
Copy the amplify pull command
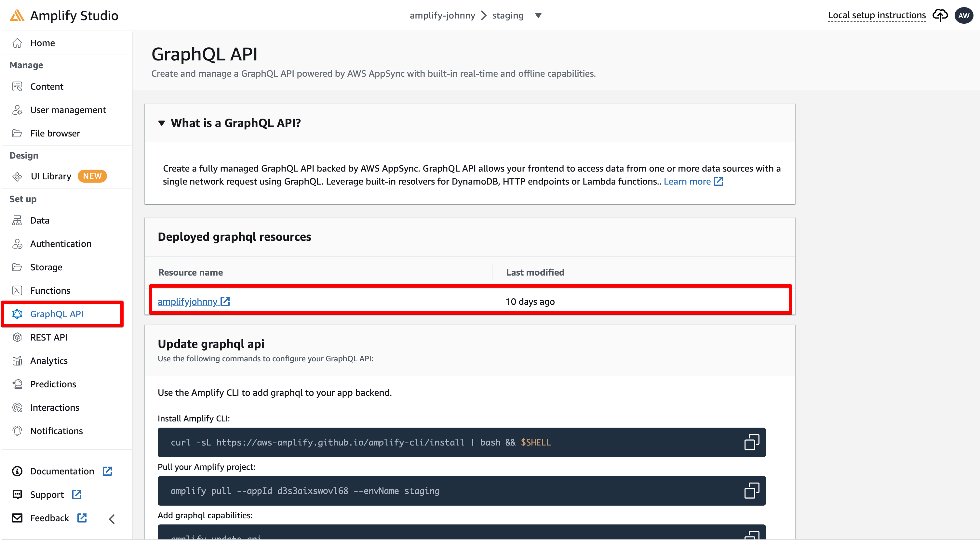tap(751, 491)
